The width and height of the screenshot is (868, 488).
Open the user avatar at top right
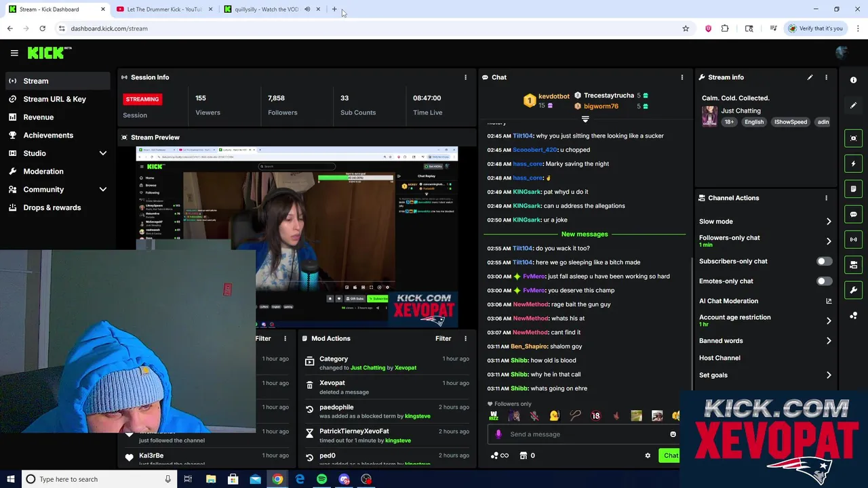842,52
